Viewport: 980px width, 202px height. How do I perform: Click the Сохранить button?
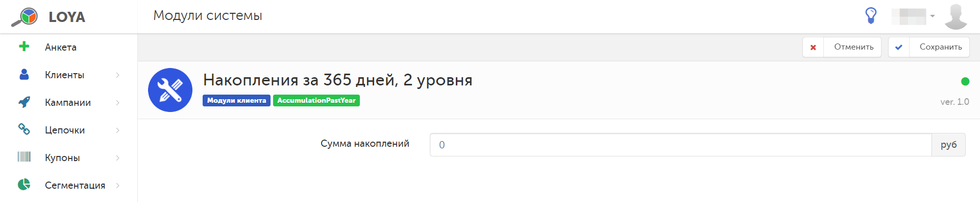pos(928,47)
